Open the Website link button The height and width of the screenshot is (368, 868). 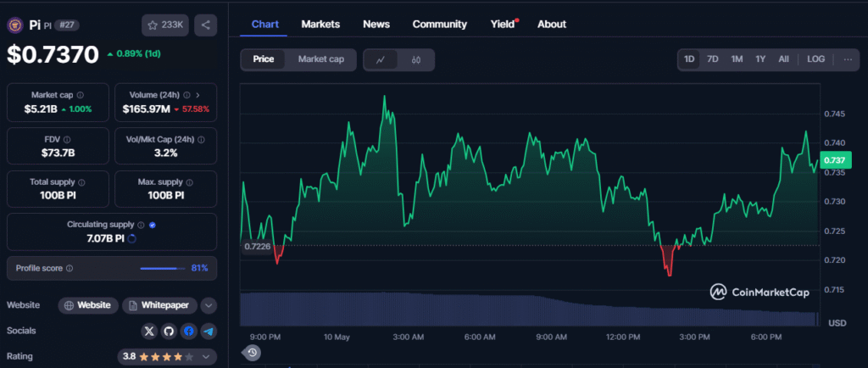point(88,305)
